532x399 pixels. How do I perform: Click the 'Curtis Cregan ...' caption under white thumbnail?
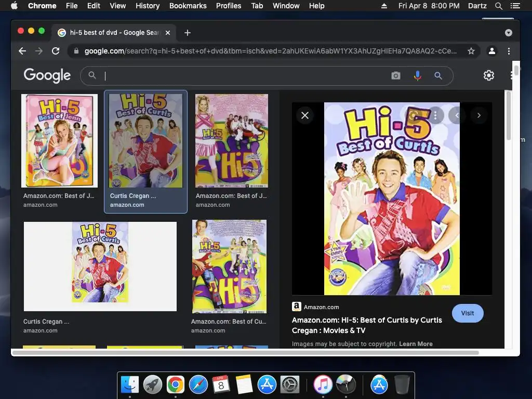click(46, 321)
